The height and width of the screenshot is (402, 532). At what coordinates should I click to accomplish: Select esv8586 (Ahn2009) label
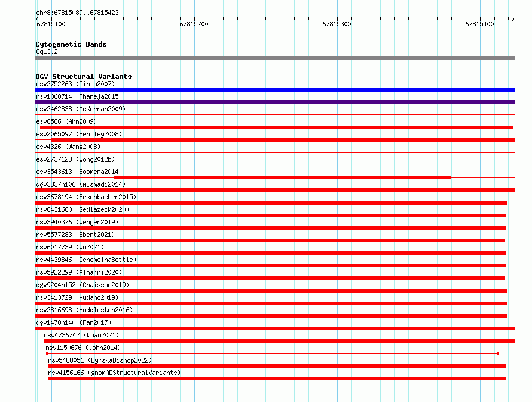[x=66, y=121]
